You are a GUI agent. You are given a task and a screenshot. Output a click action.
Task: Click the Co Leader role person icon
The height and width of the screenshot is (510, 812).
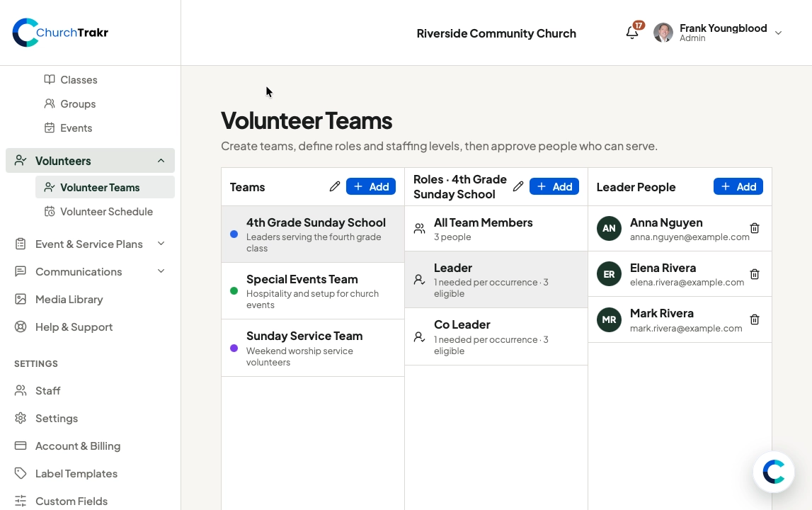420,337
